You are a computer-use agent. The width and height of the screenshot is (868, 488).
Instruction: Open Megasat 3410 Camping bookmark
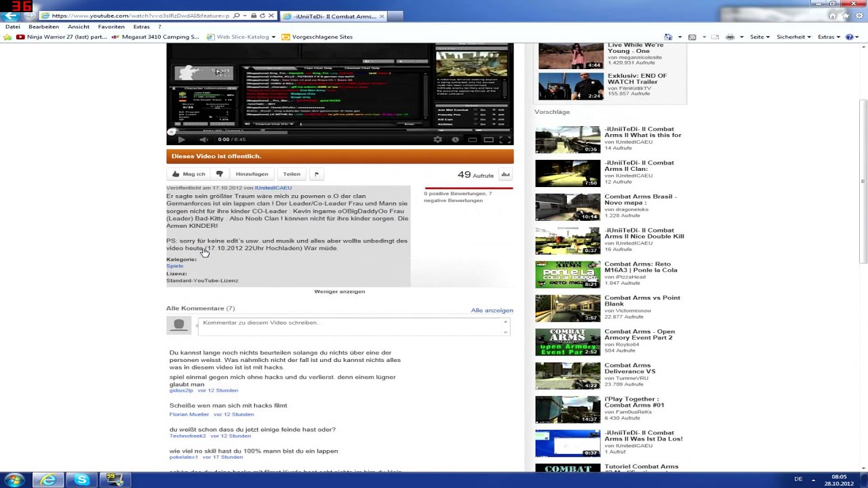[x=155, y=37]
